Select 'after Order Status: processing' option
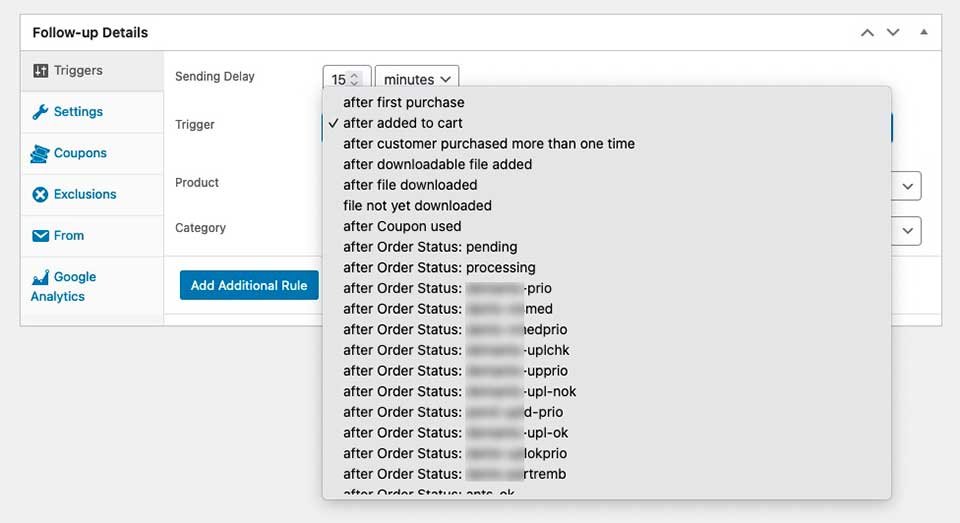The width and height of the screenshot is (960, 523). pyautogui.click(x=439, y=268)
